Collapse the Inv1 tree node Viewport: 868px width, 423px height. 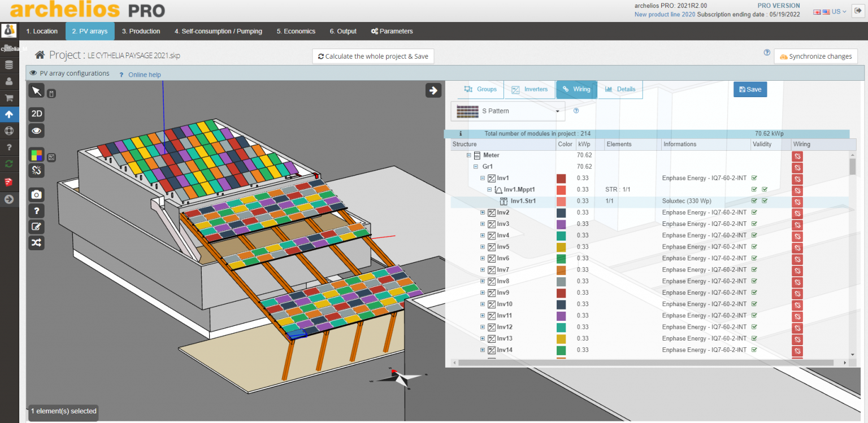pyautogui.click(x=483, y=178)
